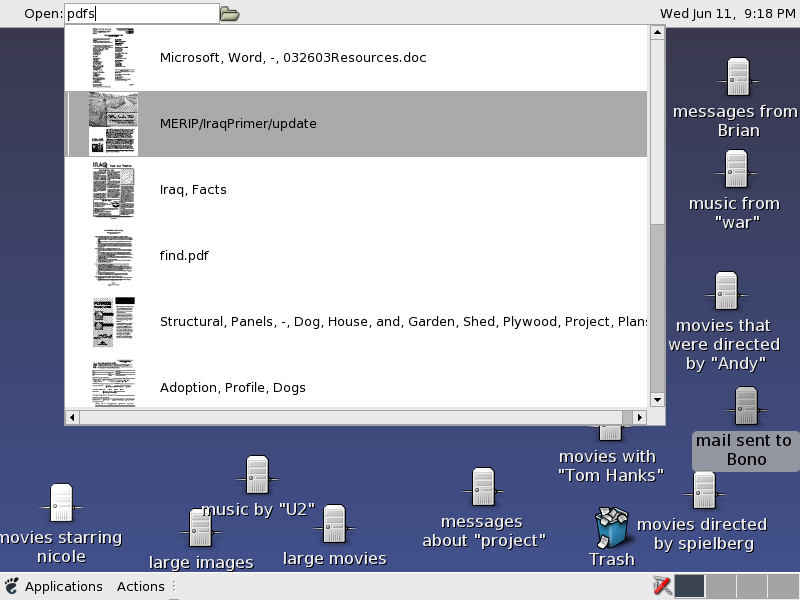Click the thumbnail of Adoption Profile Dogs
800x600 pixels.
(x=113, y=385)
